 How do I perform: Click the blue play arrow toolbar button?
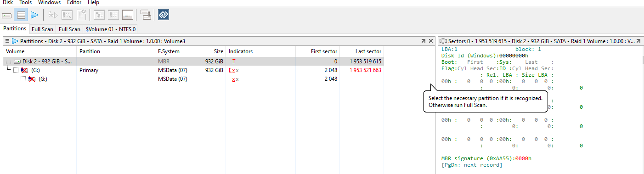(34, 15)
